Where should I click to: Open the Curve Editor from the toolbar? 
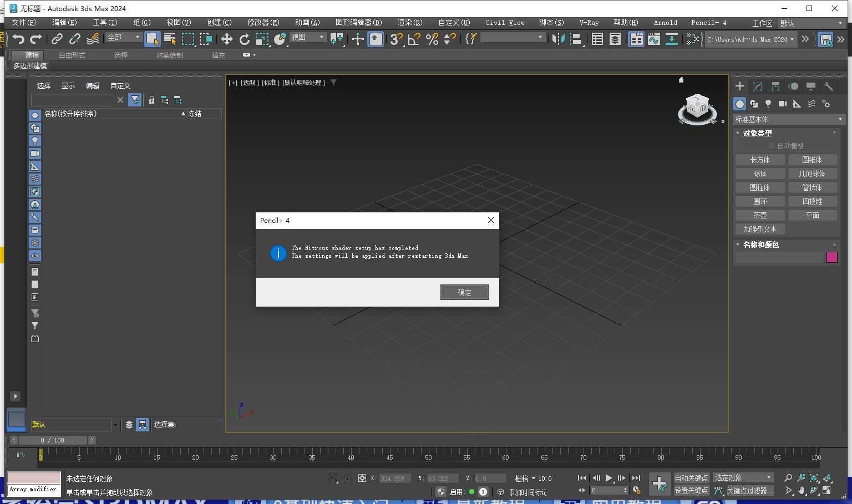coord(653,39)
